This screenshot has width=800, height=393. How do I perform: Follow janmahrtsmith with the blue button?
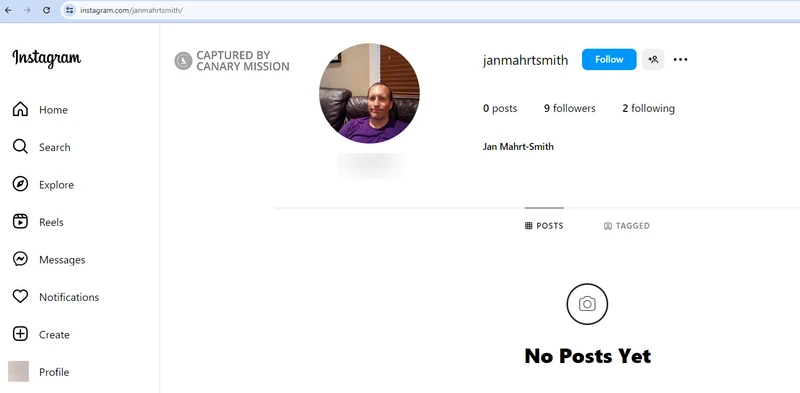tap(609, 59)
